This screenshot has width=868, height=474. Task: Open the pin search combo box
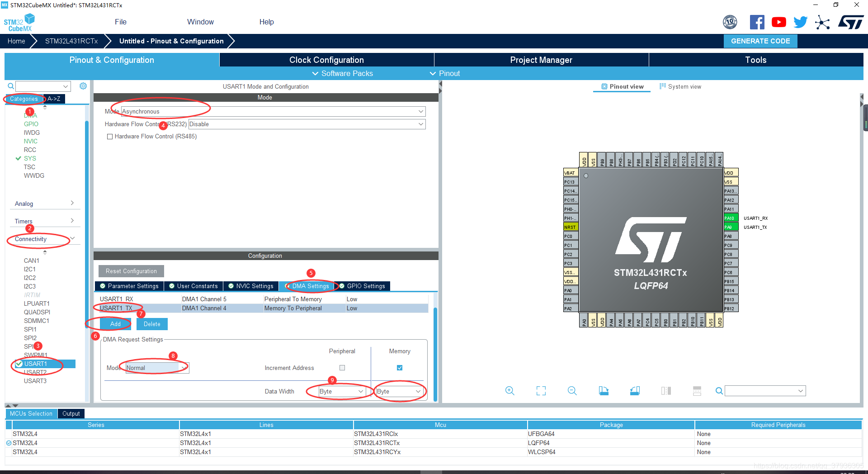pos(765,391)
